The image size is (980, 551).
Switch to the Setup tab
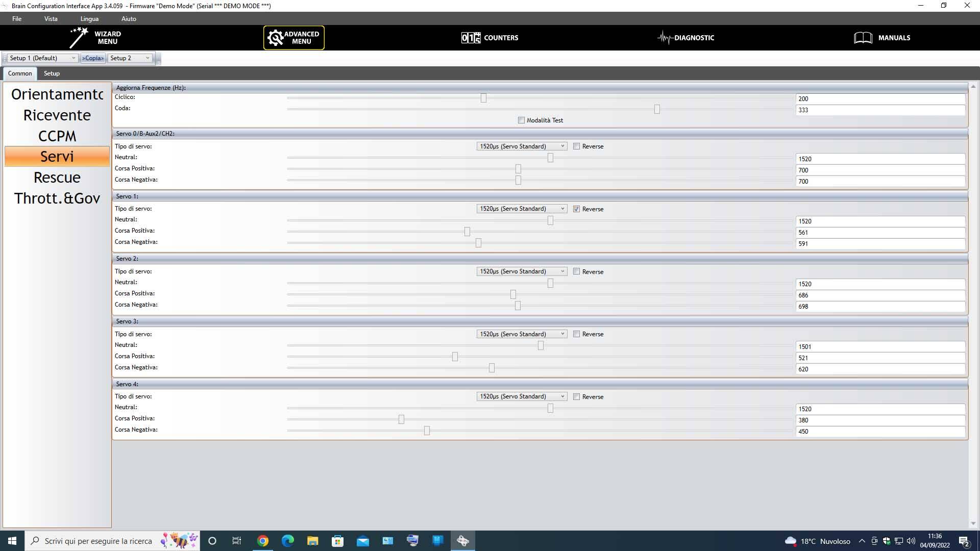pos(52,73)
